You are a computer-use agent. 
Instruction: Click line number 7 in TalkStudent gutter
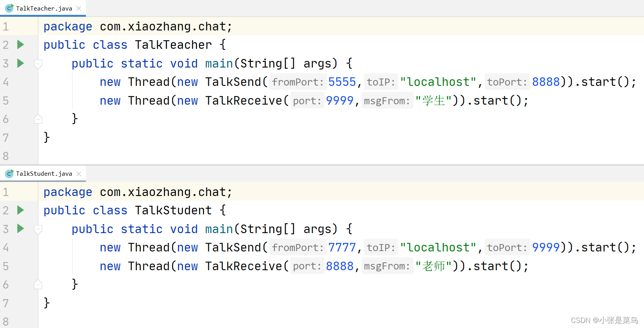pyautogui.click(x=6, y=303)
